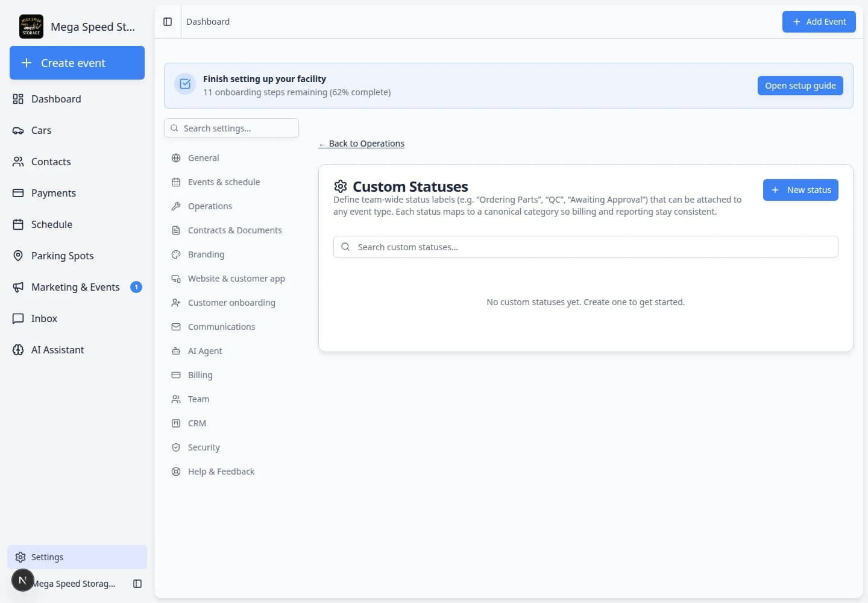Viewport: 868px width, 603px height.
Task: Go to Branding settings
Action: click(231, 254)
